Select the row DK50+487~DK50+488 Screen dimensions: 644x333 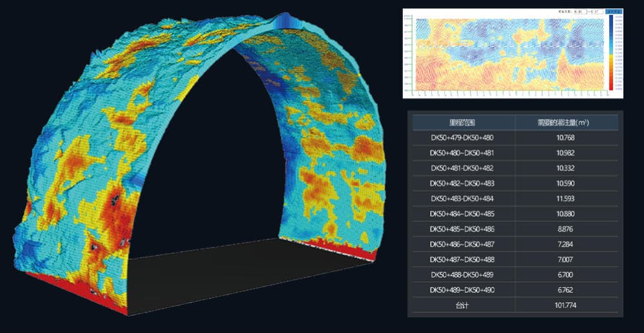515,259
